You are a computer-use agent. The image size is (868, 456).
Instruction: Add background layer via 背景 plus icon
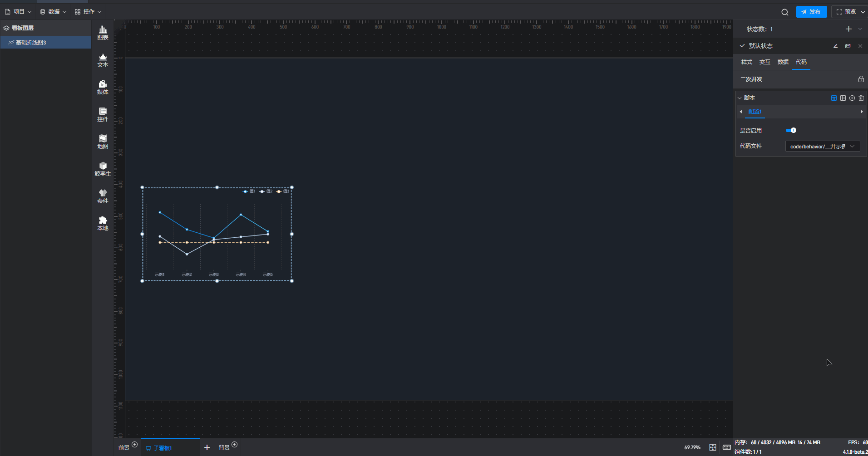[x=234, y=445]
